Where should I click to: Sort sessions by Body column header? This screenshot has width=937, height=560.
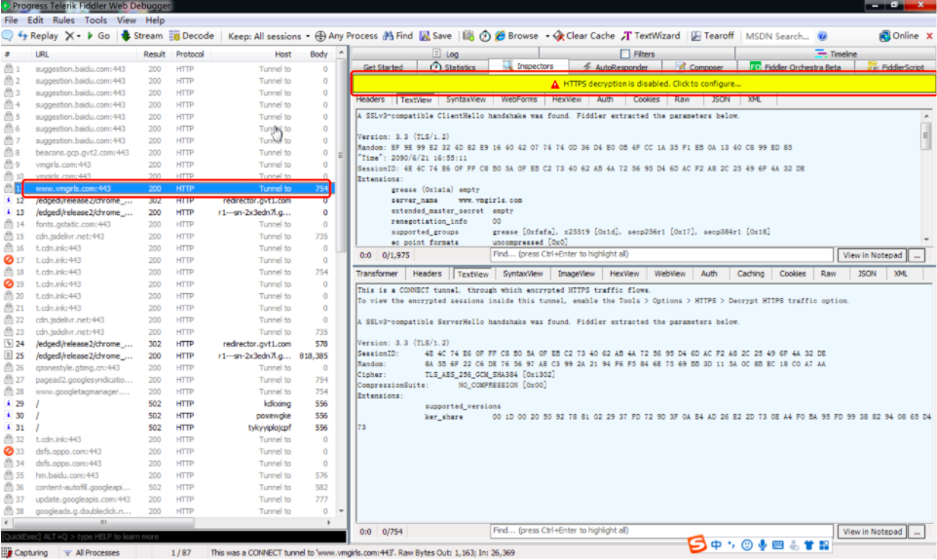319,54
